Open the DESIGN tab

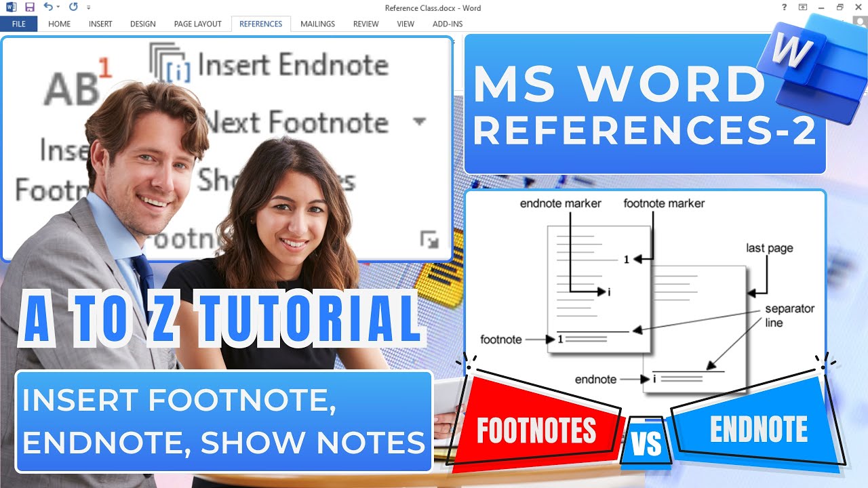click(143, 24)
